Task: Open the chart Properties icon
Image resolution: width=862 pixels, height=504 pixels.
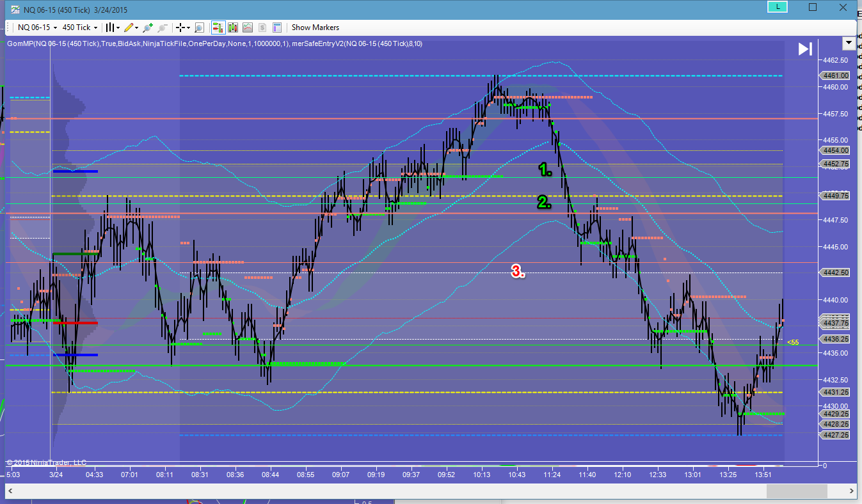Action: tap(277, 28)
